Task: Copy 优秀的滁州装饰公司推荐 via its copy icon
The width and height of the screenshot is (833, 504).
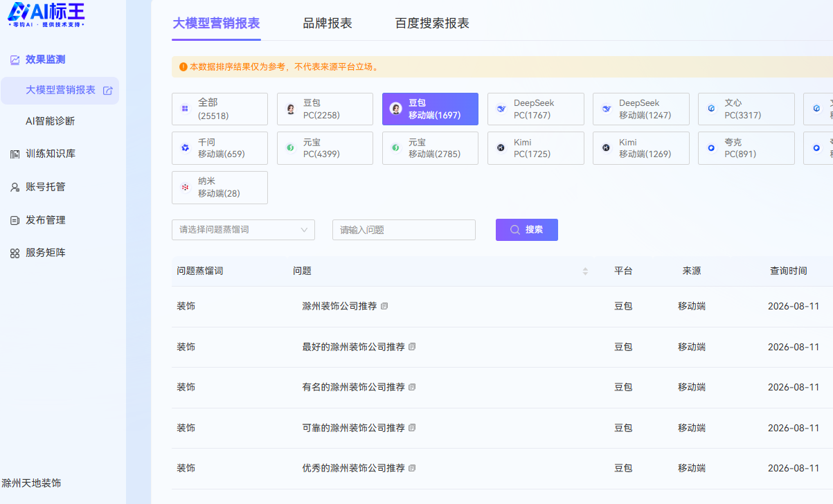Action: (412, 468)
